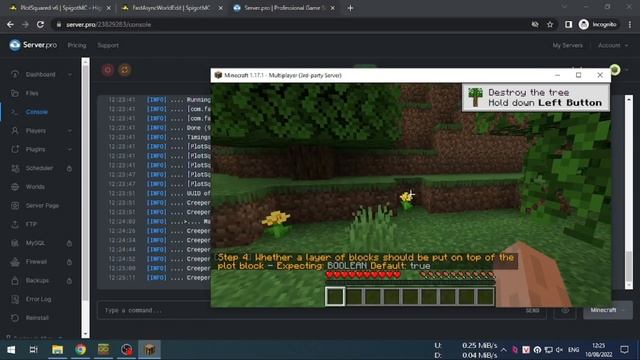Expand the Dashboard submenu chevron
The image size is (640, 360).
(69, 75)
